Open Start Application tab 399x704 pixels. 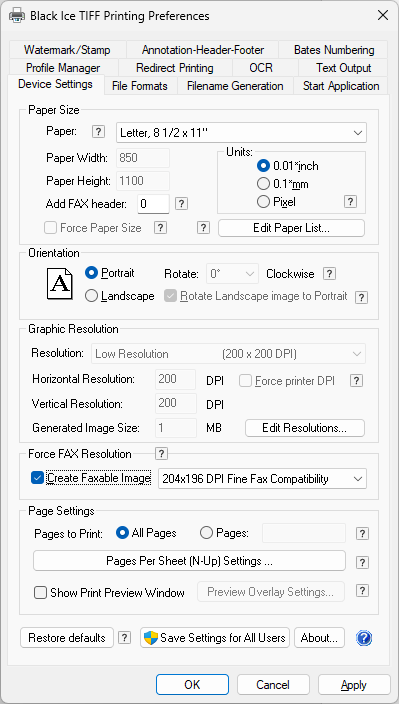click(341, 86)
